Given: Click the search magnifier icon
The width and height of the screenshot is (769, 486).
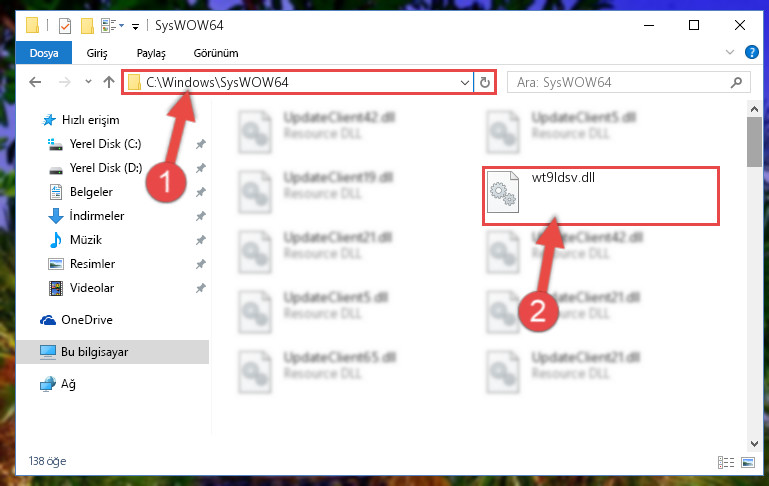Looking at the screenshot, I should pyautogui.click(x=736, y=82).
